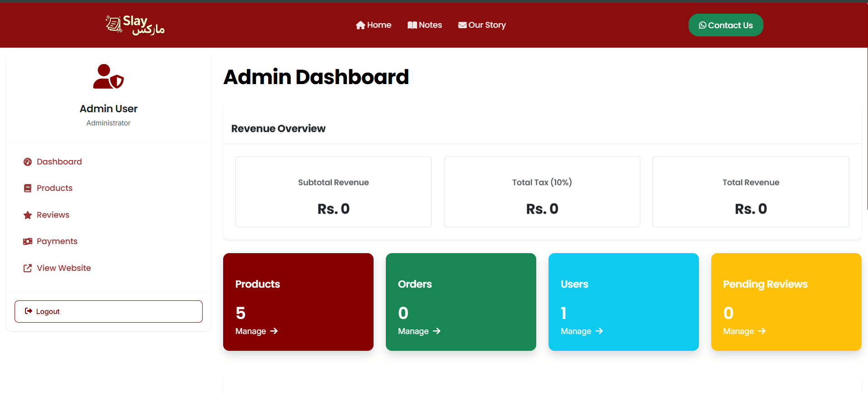Click the Notes book icon
Image resolution: width=868 pixels, height=394 pixels.
tap(412, 25)
